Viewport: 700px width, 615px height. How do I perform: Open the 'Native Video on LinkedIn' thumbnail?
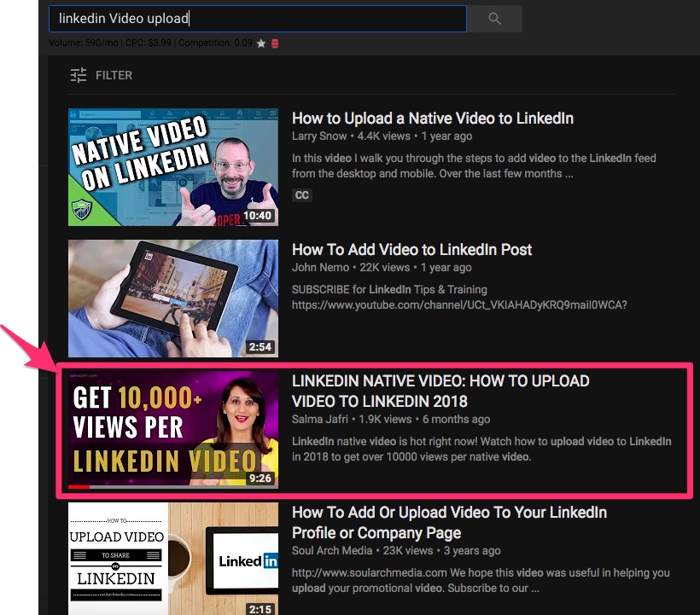173,167
